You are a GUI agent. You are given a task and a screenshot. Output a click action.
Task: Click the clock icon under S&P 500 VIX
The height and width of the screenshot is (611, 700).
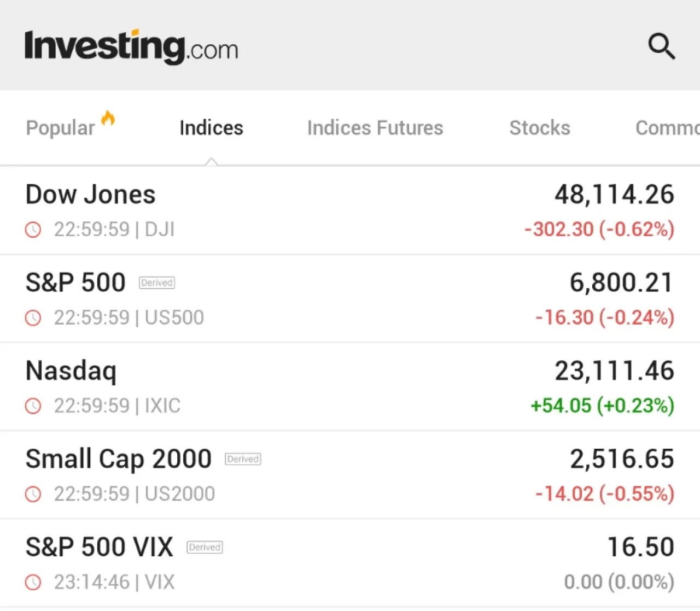[33, 583]
